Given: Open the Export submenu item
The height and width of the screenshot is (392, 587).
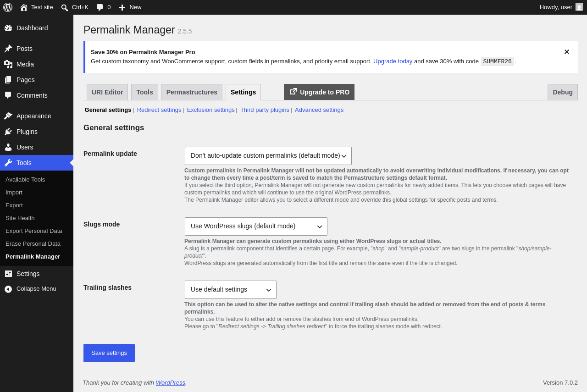Looking at the screenshot, I should pyautogui.click(x=14, y=205).
